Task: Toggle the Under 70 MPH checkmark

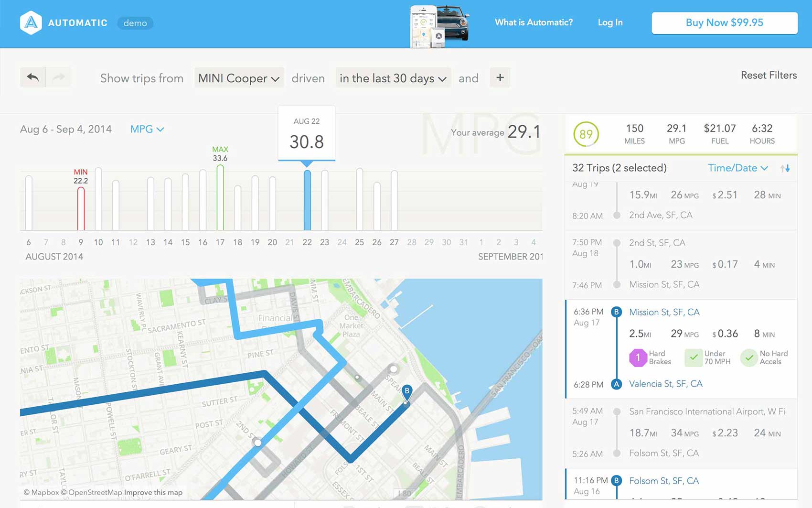Action: point(694,357)
